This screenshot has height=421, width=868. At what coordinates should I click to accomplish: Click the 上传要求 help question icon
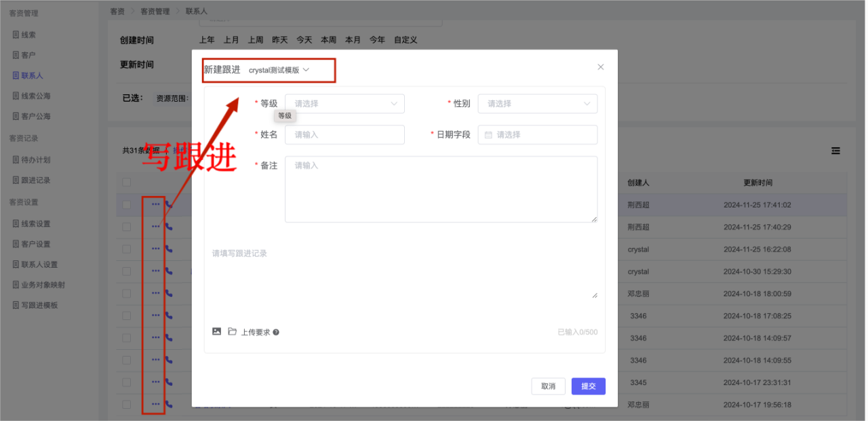pos(276,332)
